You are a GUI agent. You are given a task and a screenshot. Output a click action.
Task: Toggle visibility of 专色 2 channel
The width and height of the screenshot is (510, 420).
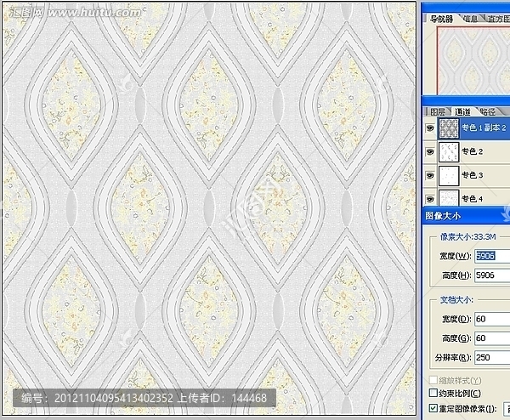430,151
